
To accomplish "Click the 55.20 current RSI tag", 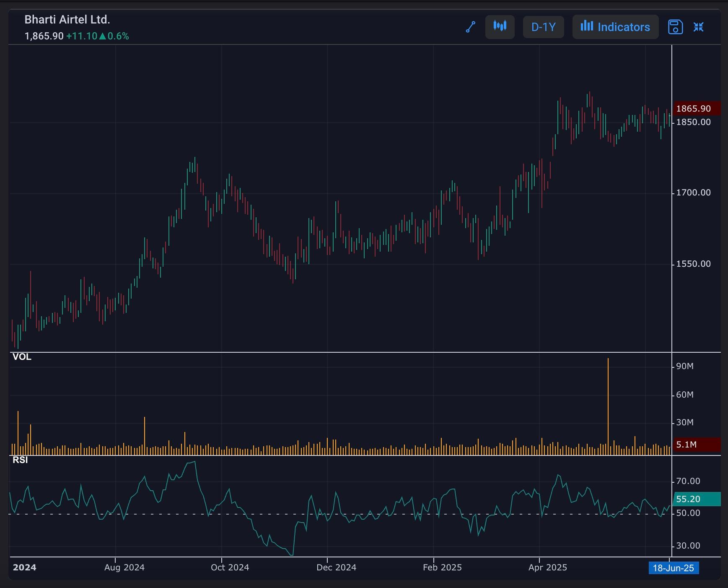I will 696,499.
